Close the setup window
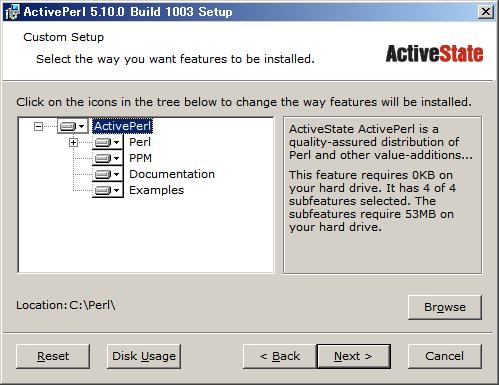The width and height of the screenshot is (499, 385). tap(486, 12)
